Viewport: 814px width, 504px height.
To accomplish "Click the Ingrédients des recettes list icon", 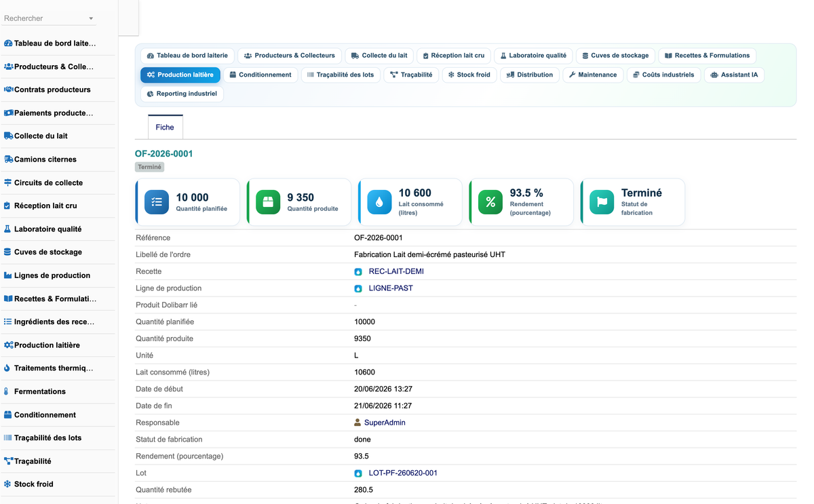I will point(8,322).
